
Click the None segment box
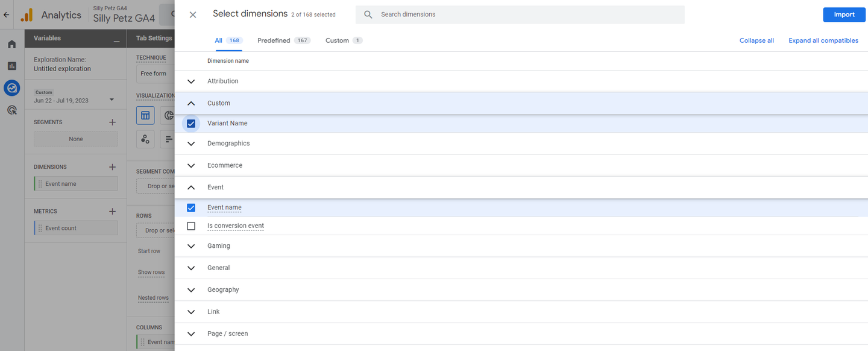pos(76,139)
